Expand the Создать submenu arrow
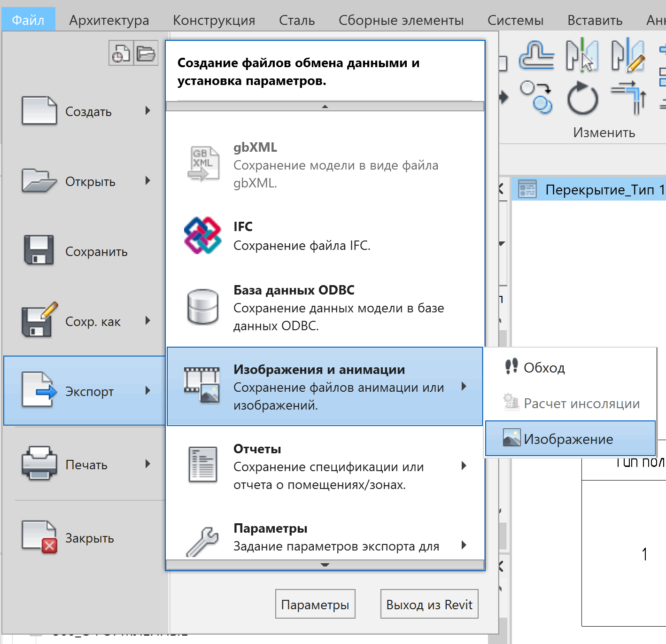The image size is (666, 644). pos(148,111)
